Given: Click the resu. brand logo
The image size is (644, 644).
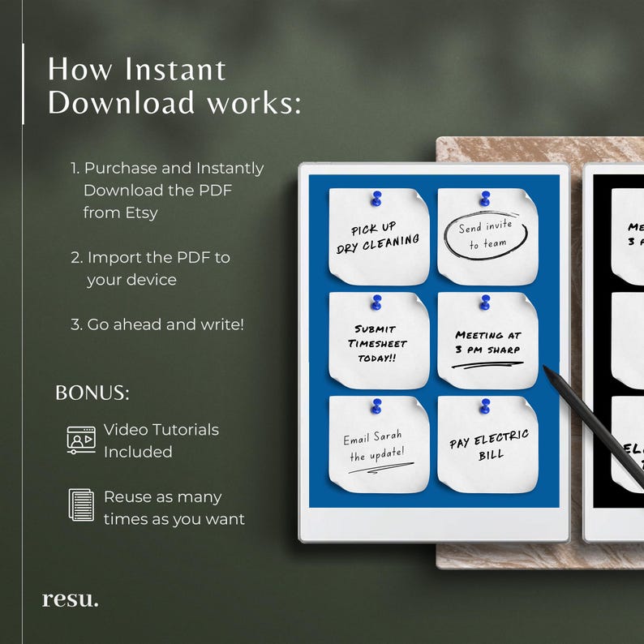Looking at the screenshot, I should [x=71, y=599].
